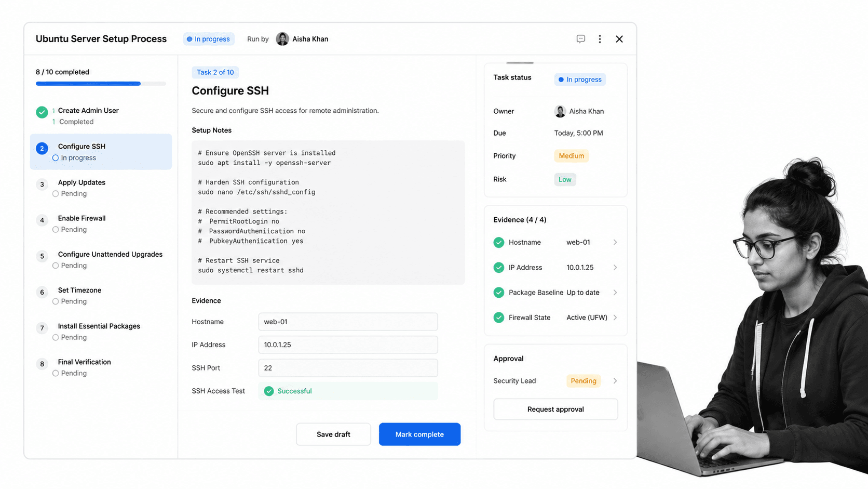The height and width of the screenshot is (489, 868).
Task: Toggle Configure Unattended Upgrades pending circle
Action: tap(56, 266)
